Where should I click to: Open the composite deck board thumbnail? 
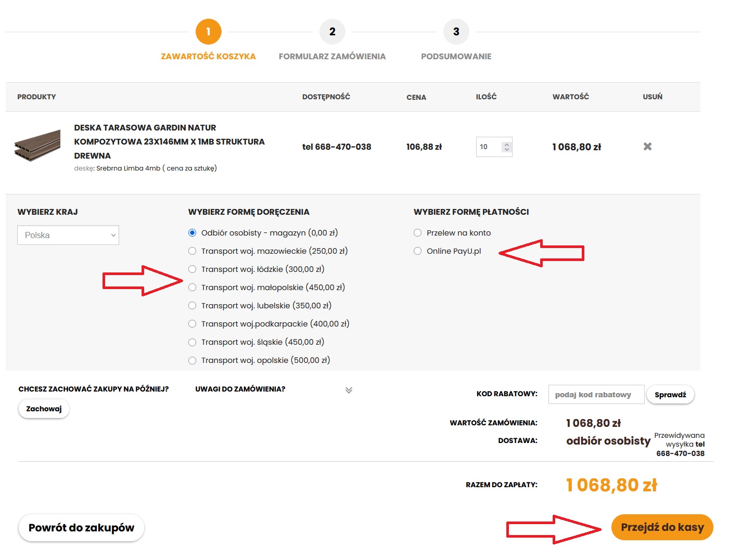point(37,147)
